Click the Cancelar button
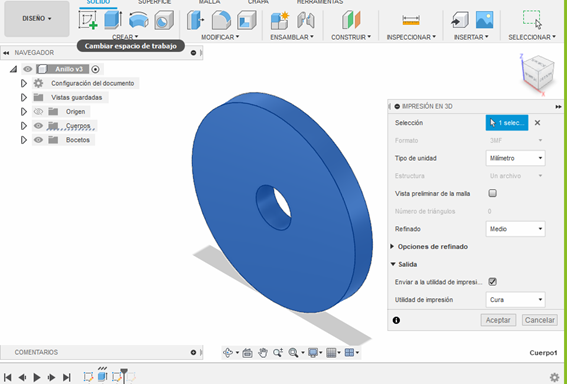 tap(540, 320)
